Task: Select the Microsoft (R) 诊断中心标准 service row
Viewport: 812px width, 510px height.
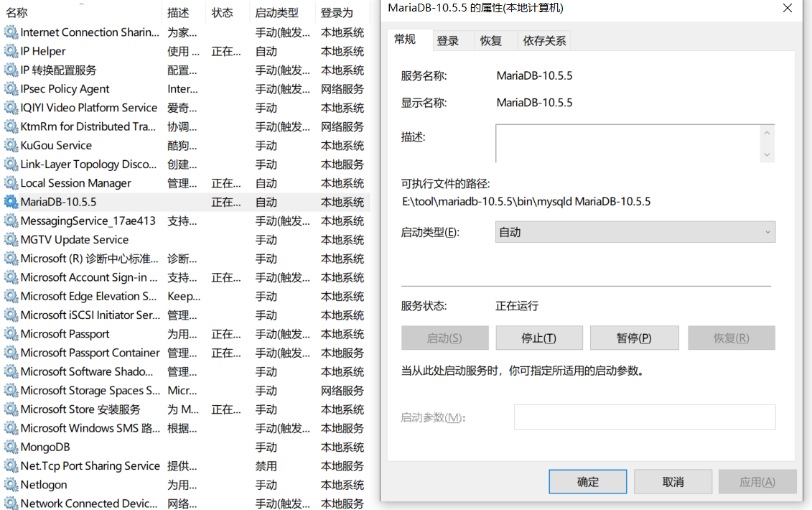Action: coord(186,259)
